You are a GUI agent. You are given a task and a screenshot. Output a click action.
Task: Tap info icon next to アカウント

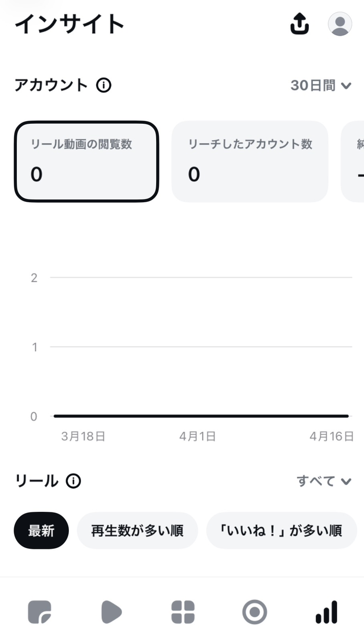104,85
